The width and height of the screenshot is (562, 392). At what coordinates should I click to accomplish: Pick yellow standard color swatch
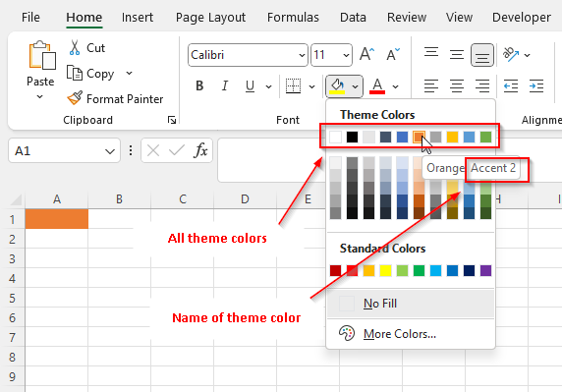[x=385, y=270]
